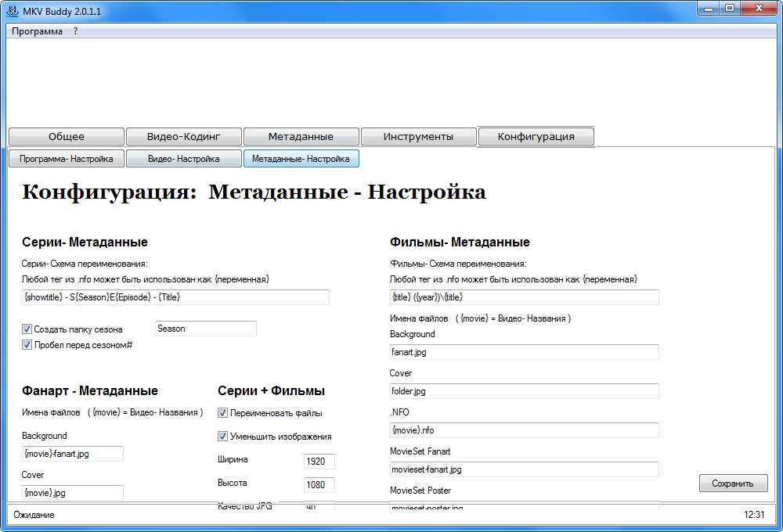
Task: Click the MKV Buddy app icon in title bar
Action: pyautogui.click(x=12, y=10)
